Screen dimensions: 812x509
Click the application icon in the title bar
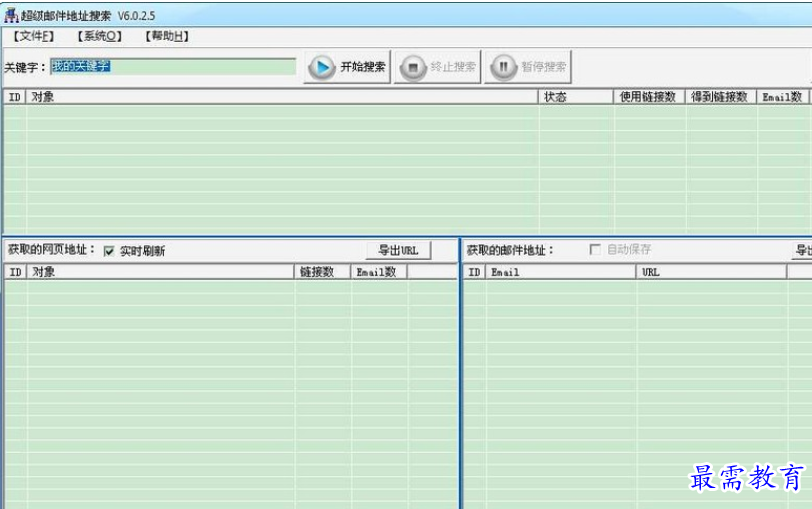11,15
